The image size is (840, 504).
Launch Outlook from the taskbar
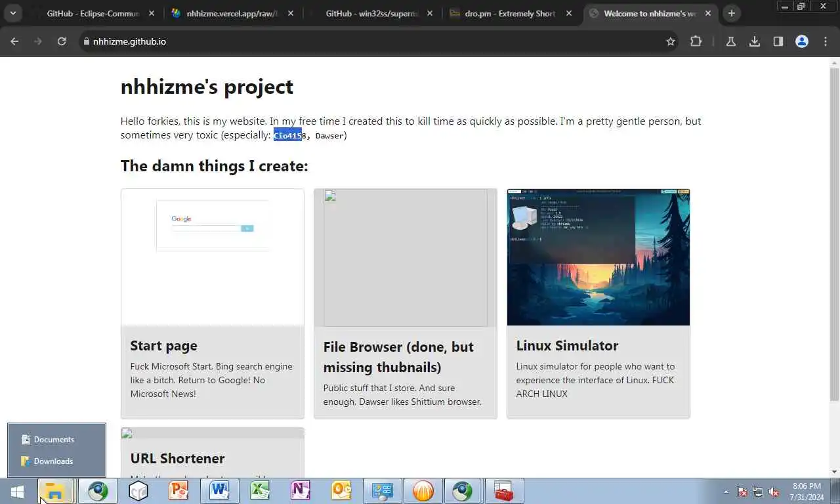341,491
